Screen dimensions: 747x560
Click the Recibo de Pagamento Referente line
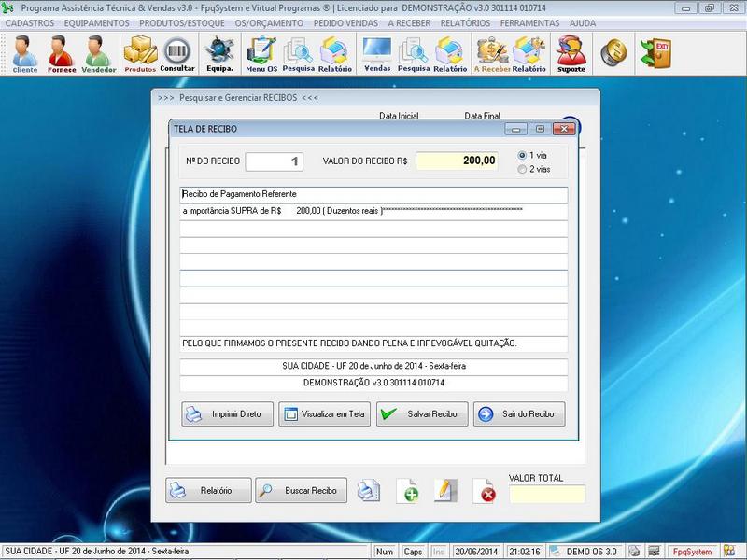[x=373, y=195]
